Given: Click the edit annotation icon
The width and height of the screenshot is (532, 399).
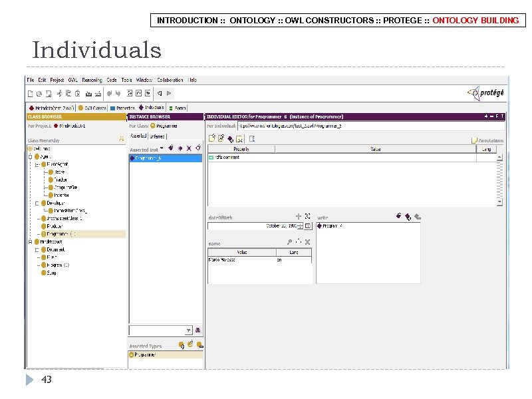Looking at the screenshot, I should tap(221, 138).
